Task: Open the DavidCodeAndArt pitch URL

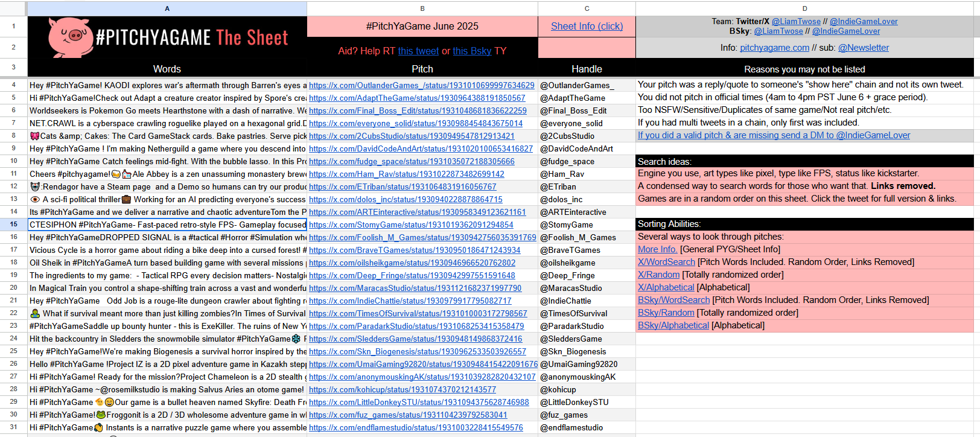Action: (421, 148)
